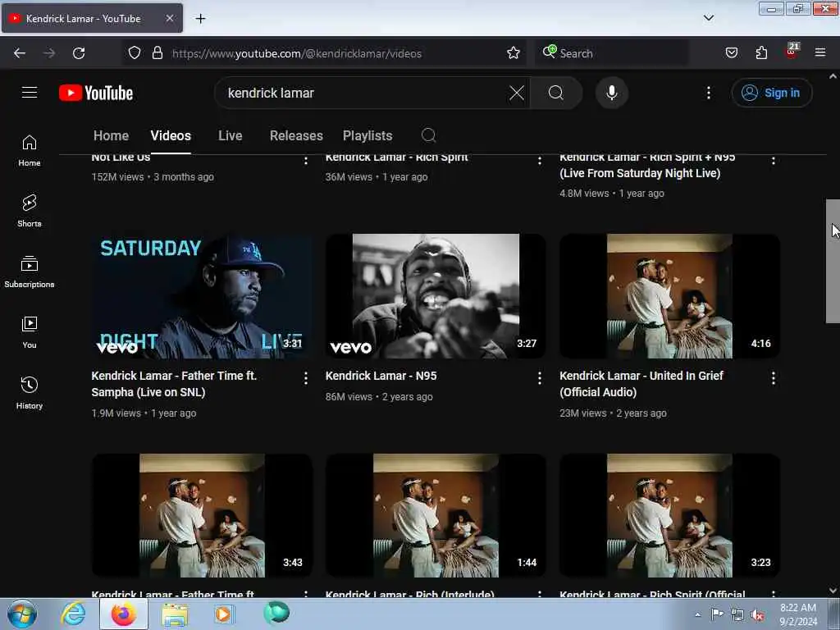Open options for United In Grief video
The image size is (840, 630).
pos(773,378)
